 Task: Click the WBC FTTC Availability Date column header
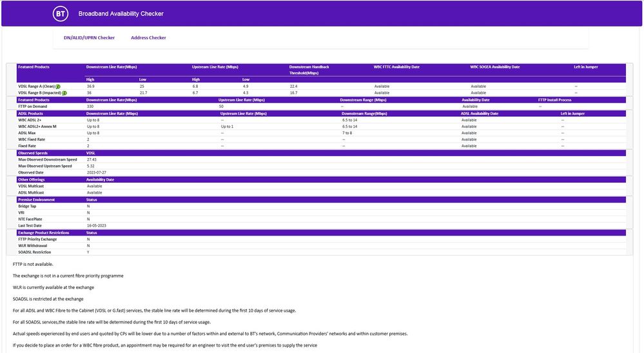pos(396,66)
